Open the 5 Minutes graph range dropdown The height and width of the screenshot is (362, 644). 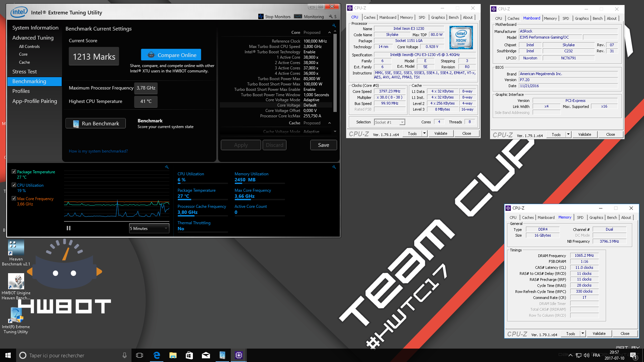coord(149,228)
